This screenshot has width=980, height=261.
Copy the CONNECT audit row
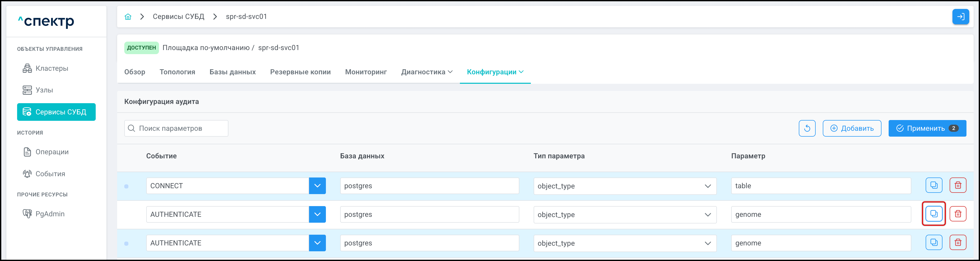click(934, 185)
